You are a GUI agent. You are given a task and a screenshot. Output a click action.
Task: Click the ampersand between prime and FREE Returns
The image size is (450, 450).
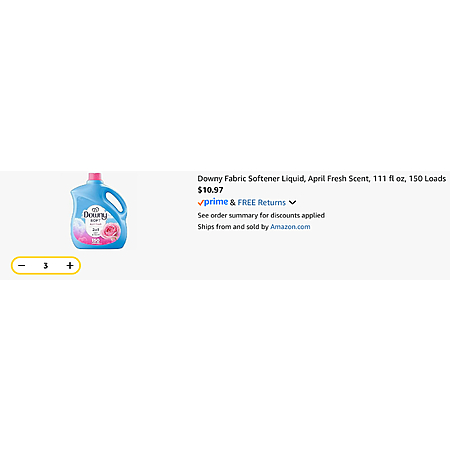pyautogui.click(x=233, y=202)
